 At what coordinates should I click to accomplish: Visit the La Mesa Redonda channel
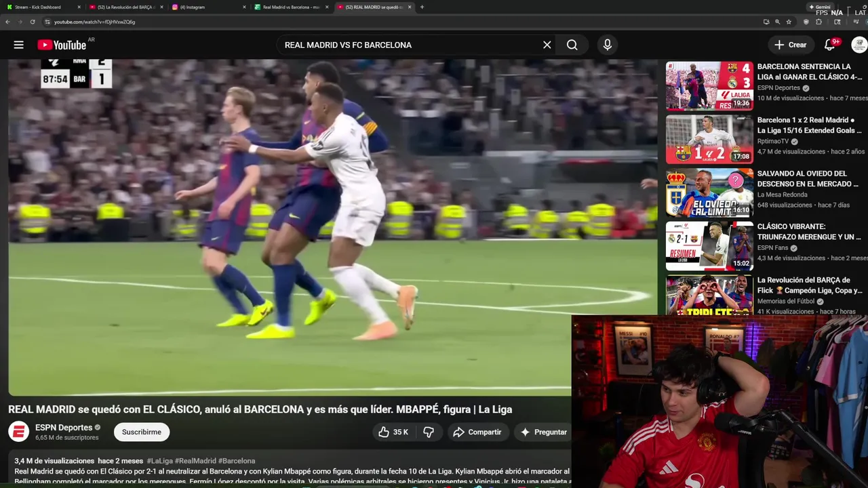click(783, 195)
